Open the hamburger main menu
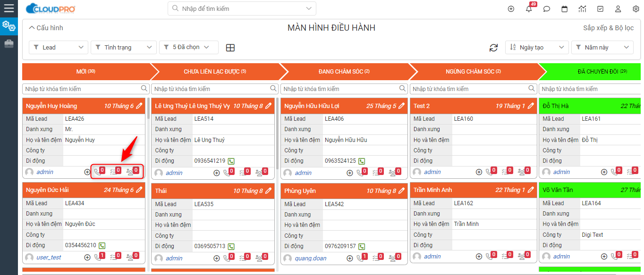644x275 pixels. pyautogui.click(x=8, y=8)
